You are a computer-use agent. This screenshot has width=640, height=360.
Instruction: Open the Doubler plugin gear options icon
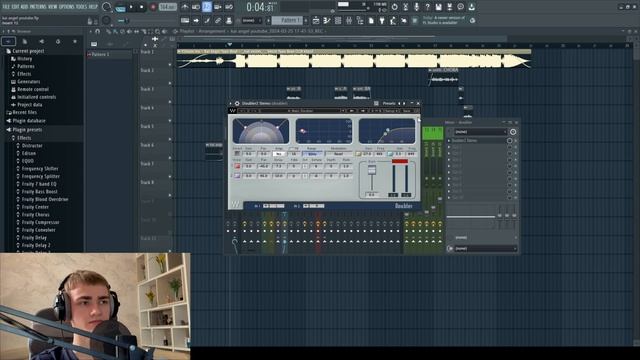(237, 103)
